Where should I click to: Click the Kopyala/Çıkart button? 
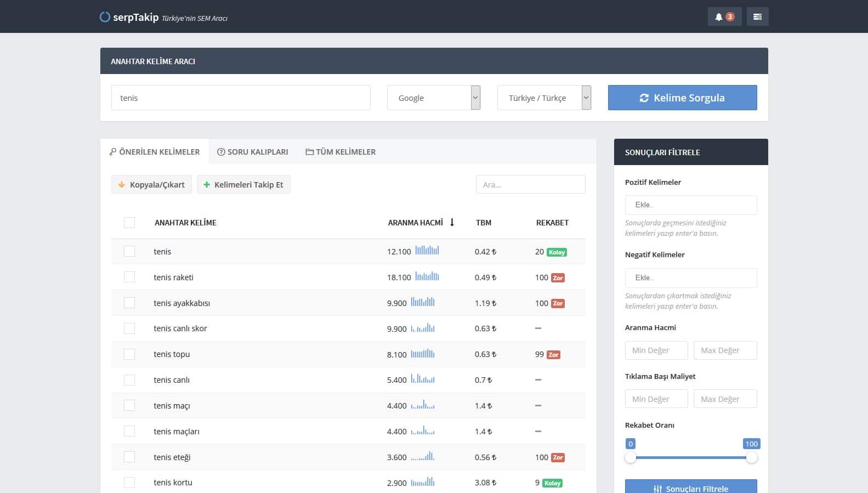pos(151,184)
